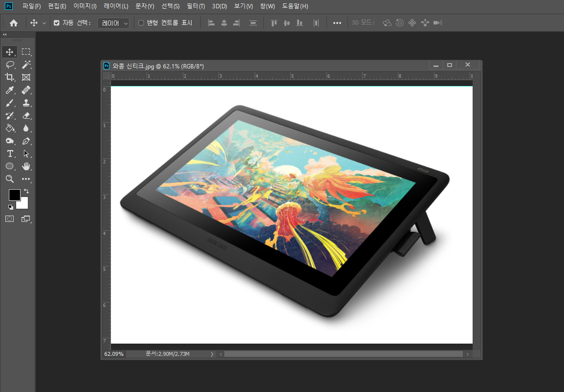
Task: Open the 도움말(H) menu
Action: click(x=295, y=6)
